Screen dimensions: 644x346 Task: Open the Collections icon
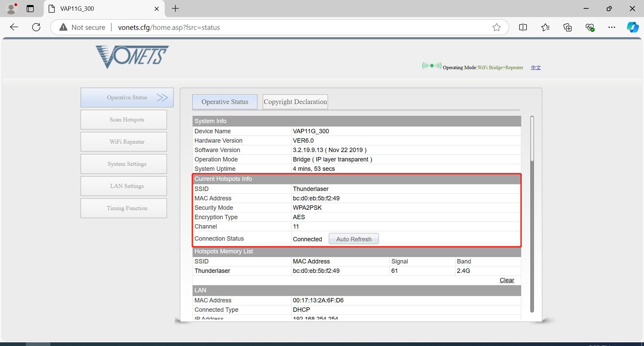point(568,27)
